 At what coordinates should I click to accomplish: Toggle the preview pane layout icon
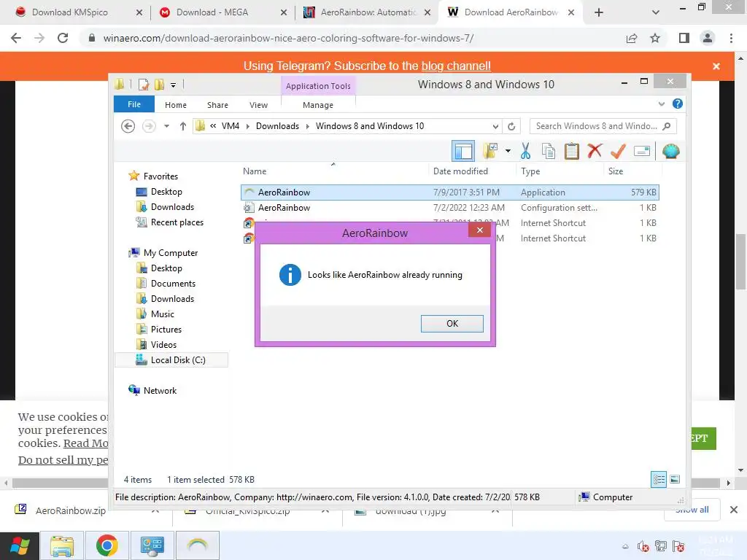pyautogui.click(x=463, y=152)
